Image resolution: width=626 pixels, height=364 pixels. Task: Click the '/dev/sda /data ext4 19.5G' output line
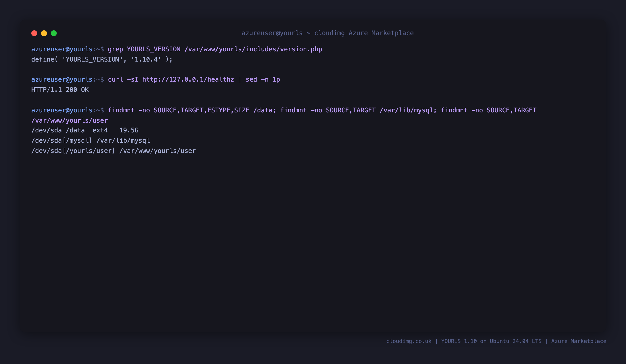[85, 130]
